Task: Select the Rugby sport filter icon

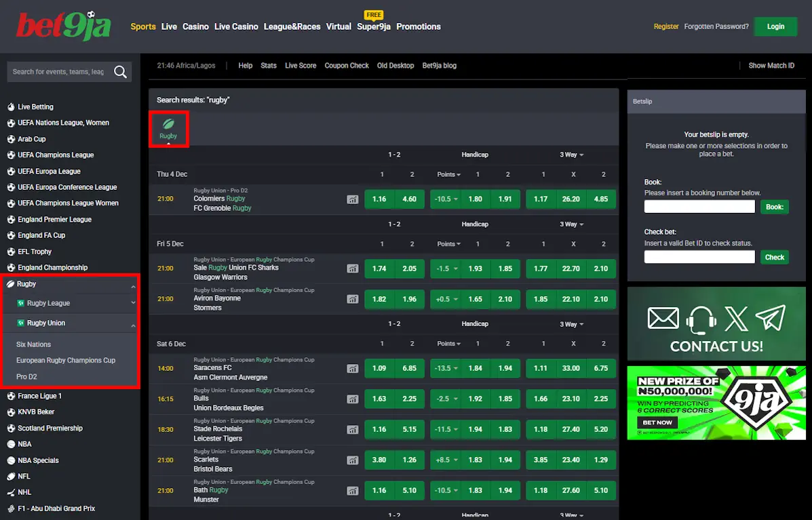Action: point(168,129)
